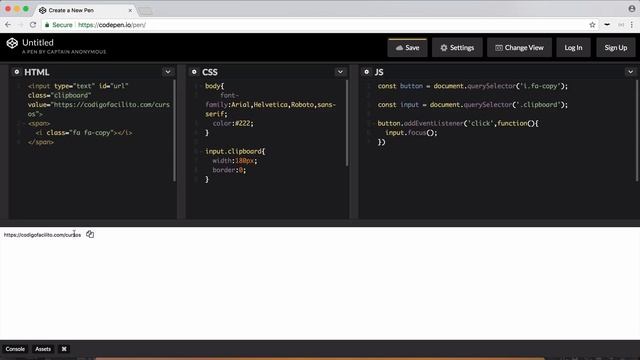The image size is (640, 360).
Task: Open the Console panel
Action: click(15, 349)
